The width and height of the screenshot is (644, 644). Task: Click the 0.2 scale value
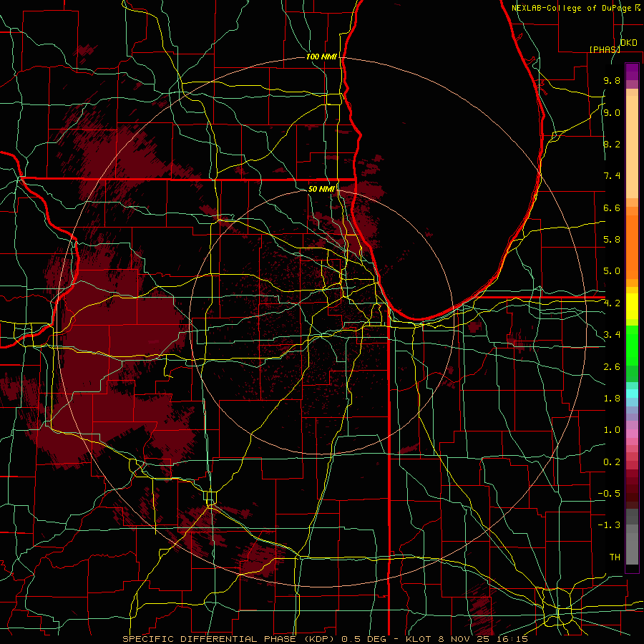coord(612,462)
